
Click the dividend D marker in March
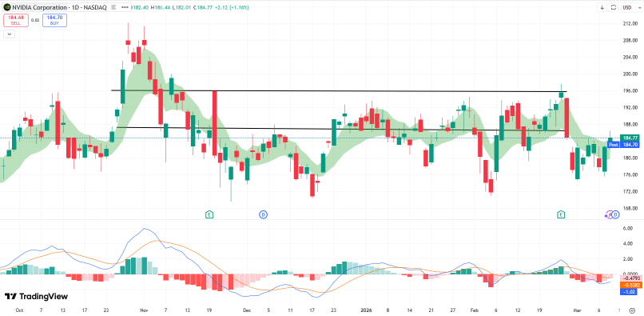pyautogui.click(x=616, y=214)
